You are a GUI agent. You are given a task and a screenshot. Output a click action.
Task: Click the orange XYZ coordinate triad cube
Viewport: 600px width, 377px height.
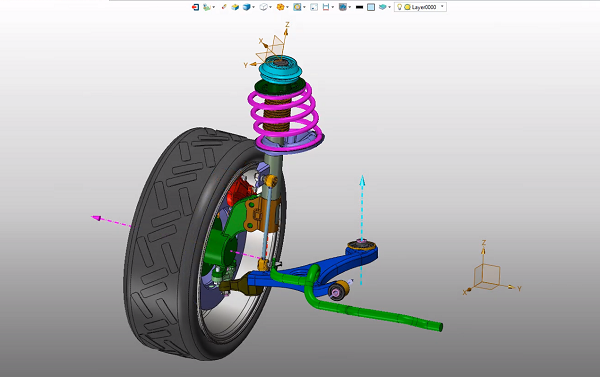(x=487, y=276)
